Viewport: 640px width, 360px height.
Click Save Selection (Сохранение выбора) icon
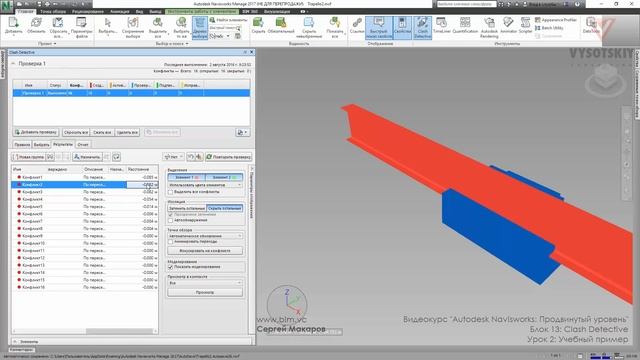133,23
